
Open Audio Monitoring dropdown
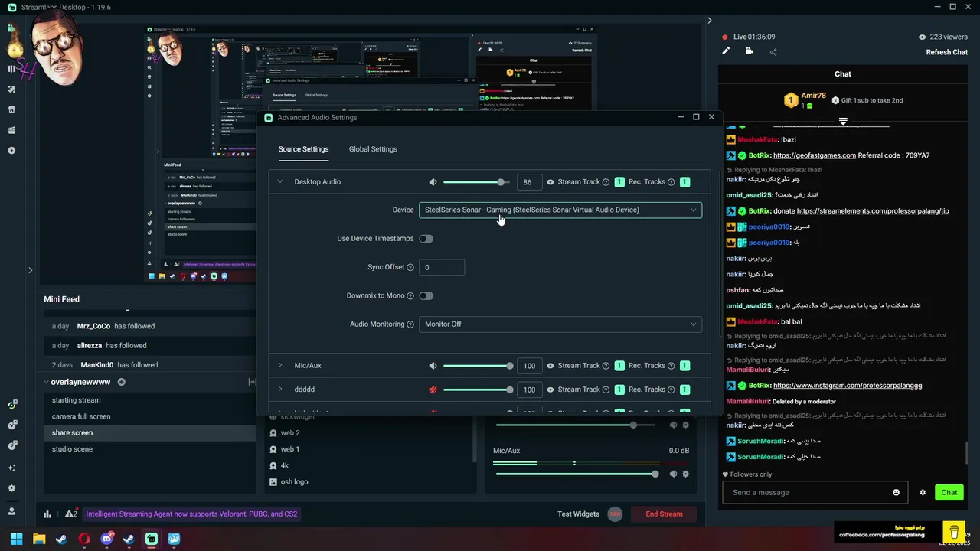[560, 324]
